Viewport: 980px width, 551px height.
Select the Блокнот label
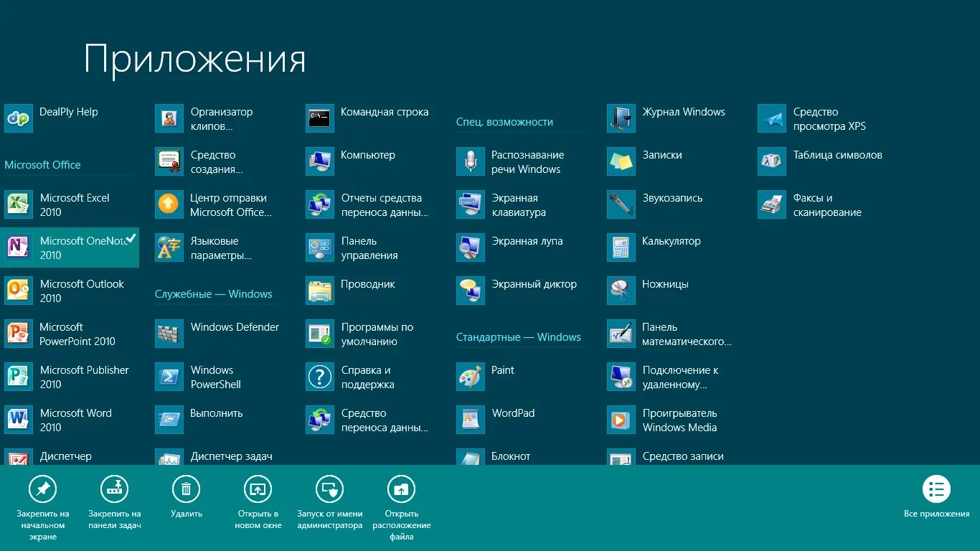[511, 456]
